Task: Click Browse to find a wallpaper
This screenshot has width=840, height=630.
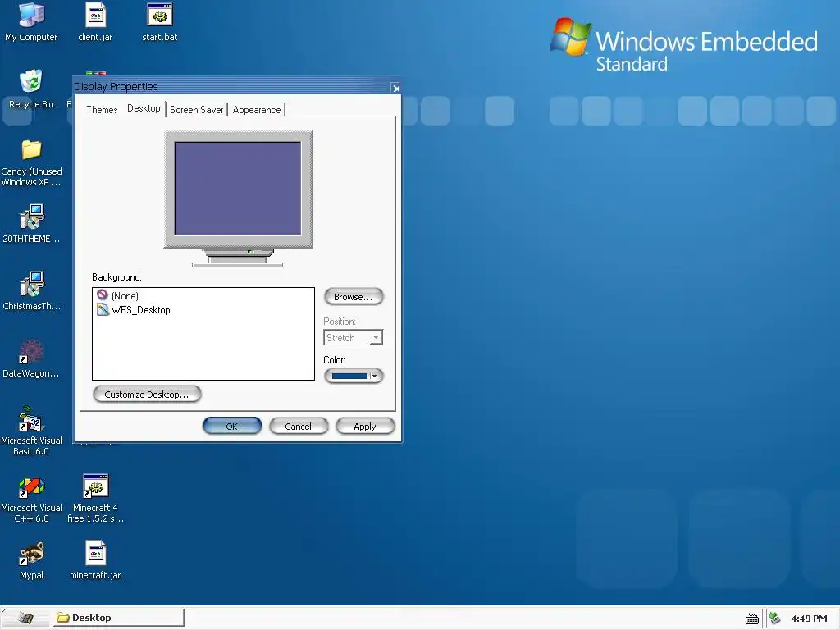Action: pos(354,297)
